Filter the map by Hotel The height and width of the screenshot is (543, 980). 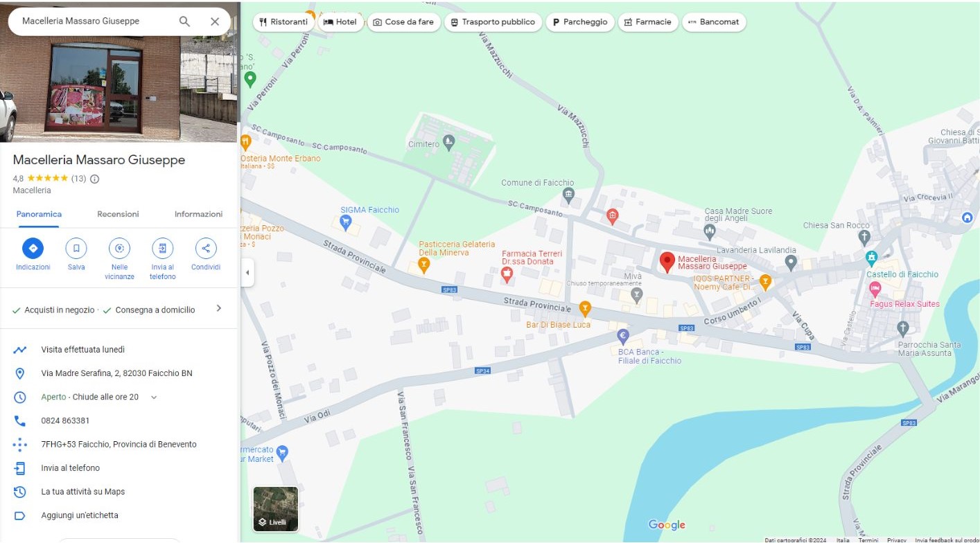[340, 22]
